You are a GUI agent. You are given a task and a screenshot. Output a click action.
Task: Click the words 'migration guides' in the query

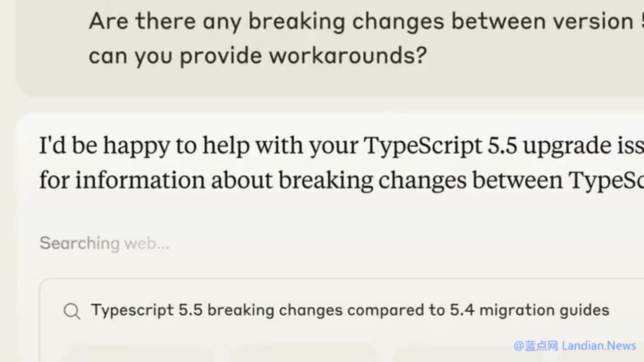544,310
